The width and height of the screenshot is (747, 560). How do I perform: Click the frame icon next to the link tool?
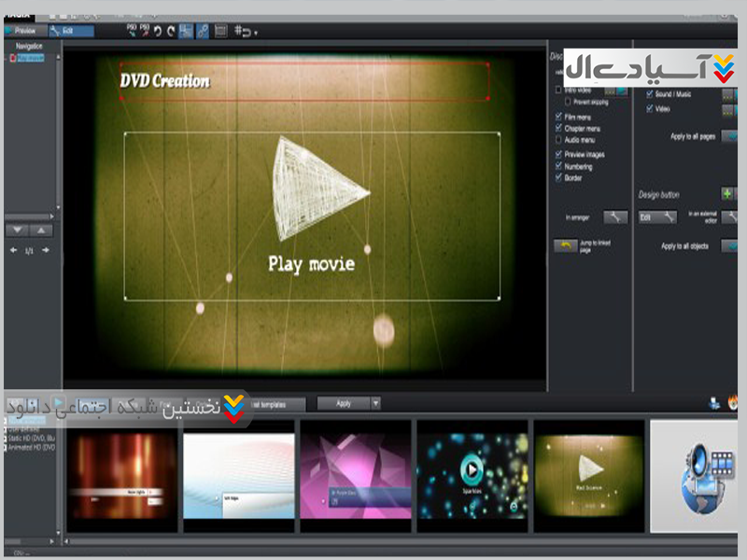[221, 31]
